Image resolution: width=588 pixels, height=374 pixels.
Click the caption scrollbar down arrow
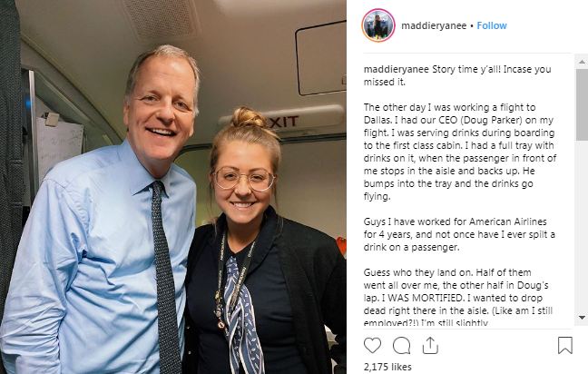(582, 318)
